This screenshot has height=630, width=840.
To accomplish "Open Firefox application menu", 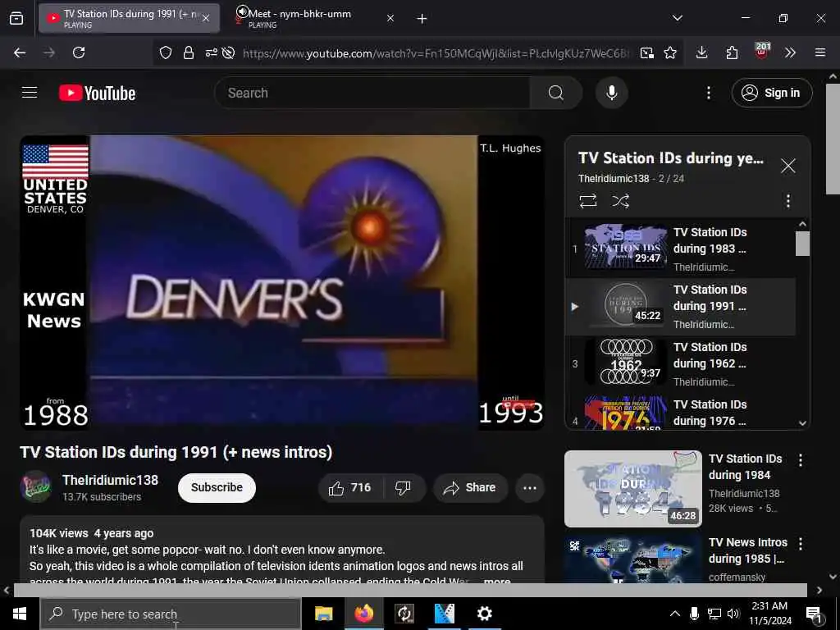I will [820, 52].
